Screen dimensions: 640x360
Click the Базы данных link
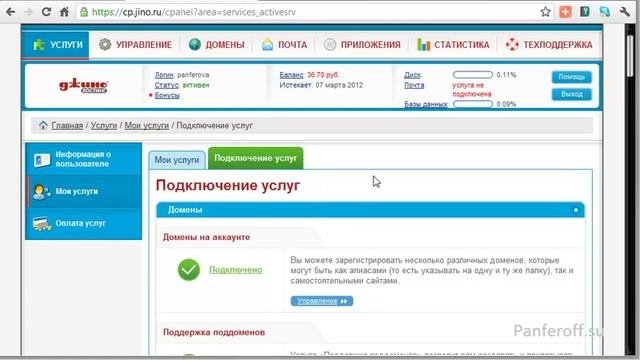click(426, 104)
